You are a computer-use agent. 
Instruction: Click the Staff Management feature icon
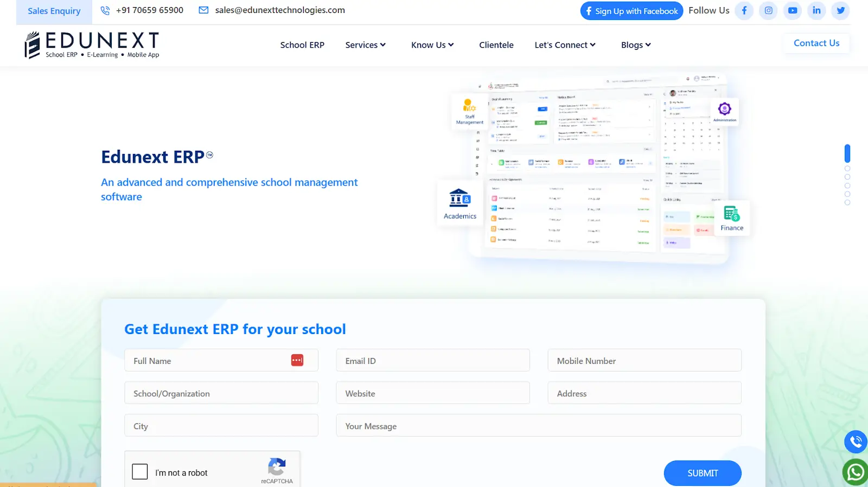point(469,112)
